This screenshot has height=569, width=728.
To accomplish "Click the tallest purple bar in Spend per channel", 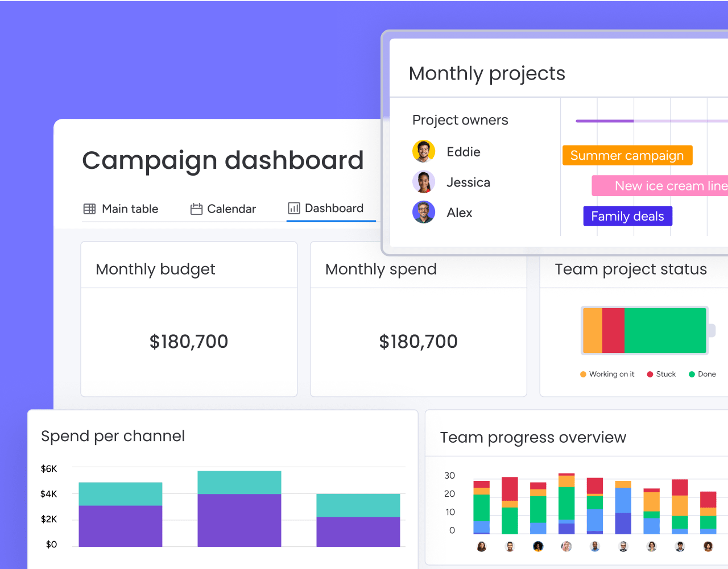I will (239, 520).
